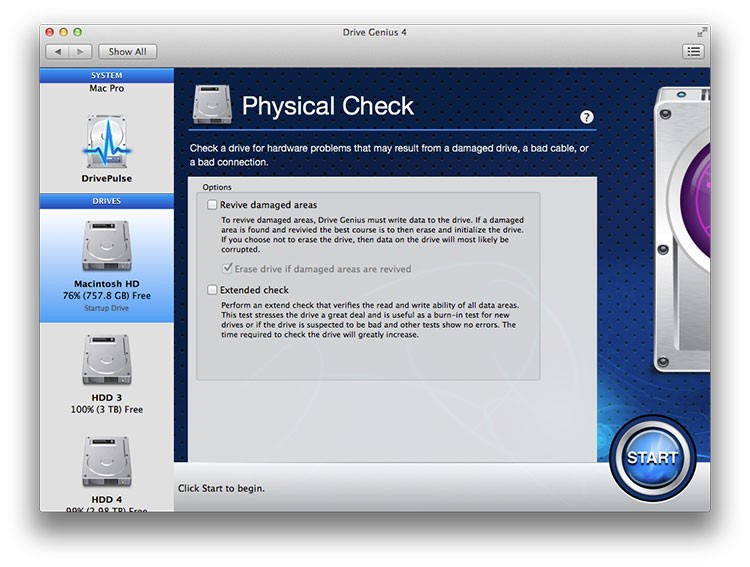Click the yellow minimize window button
The height and width of the screenshot is (567, 750).
coord(63,32)
